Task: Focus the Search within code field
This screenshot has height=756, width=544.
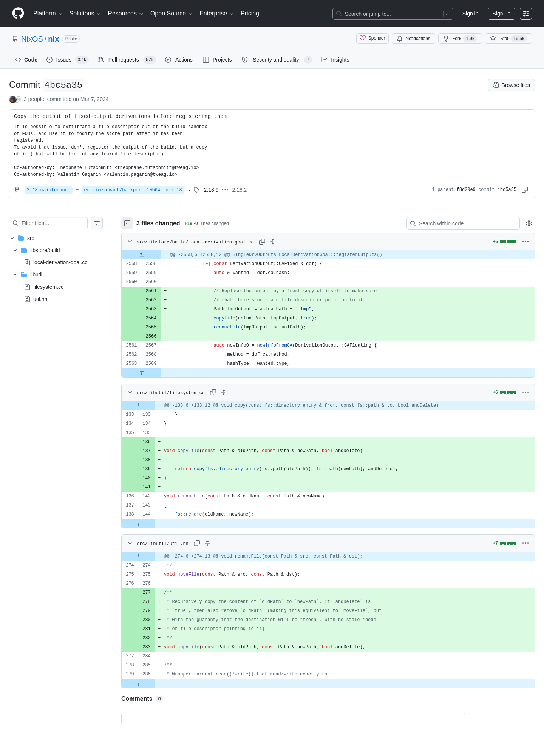Action: [463, 223]
